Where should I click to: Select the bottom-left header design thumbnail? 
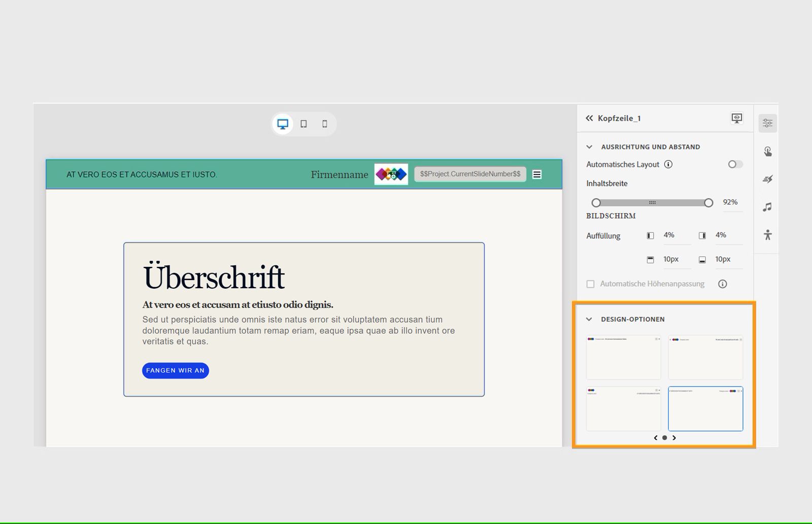[x=623, y=409]
